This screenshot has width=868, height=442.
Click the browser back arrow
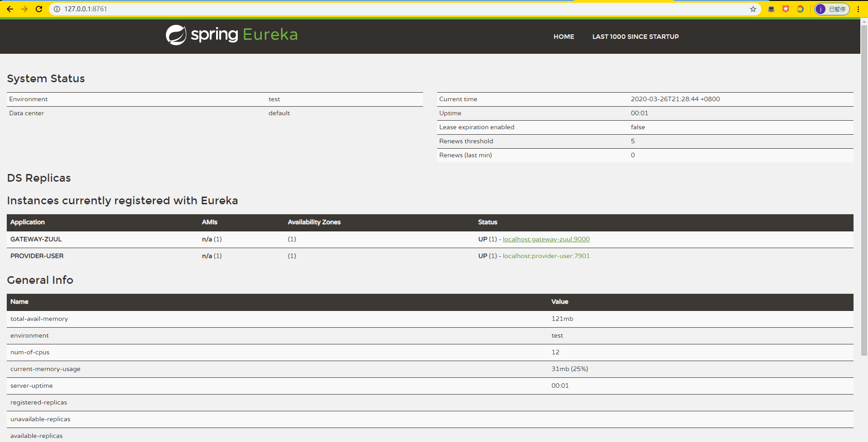coord(10,9)
